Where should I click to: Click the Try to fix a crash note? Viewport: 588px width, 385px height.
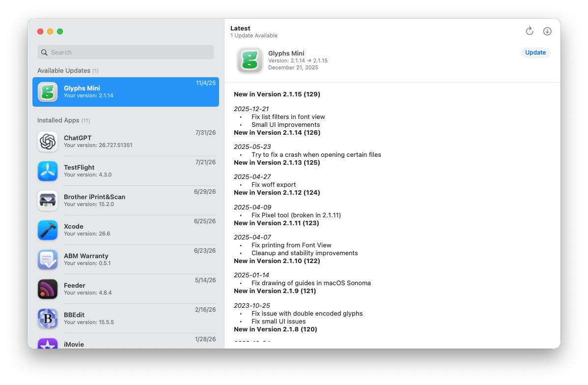tap(316, 154)
